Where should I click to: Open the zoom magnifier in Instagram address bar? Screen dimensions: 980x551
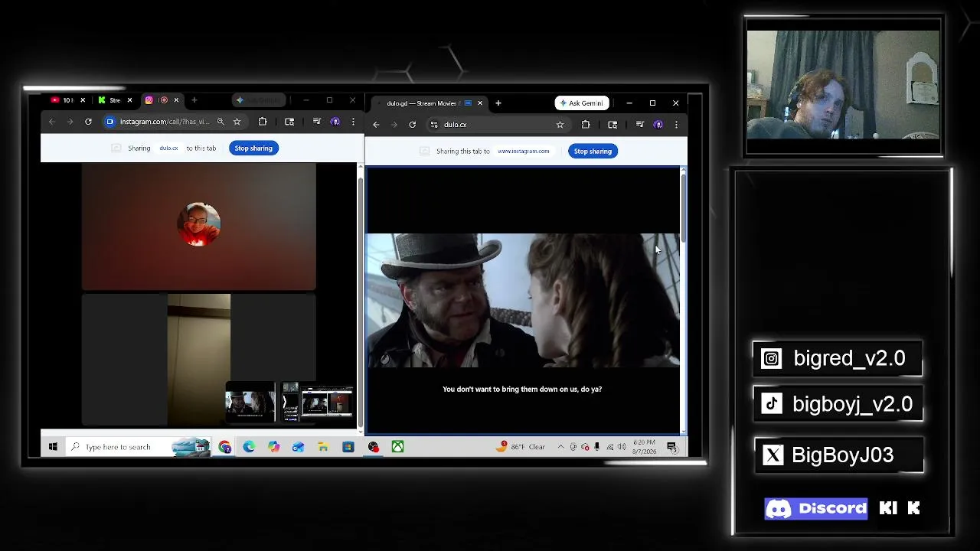click(x=220, y=122)
